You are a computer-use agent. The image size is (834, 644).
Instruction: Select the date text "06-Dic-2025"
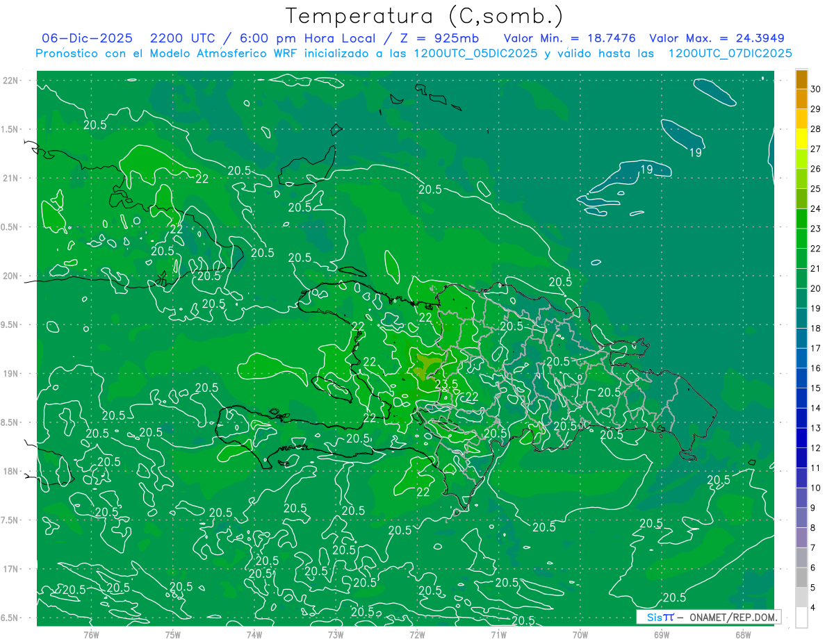[x=88, y=38]
